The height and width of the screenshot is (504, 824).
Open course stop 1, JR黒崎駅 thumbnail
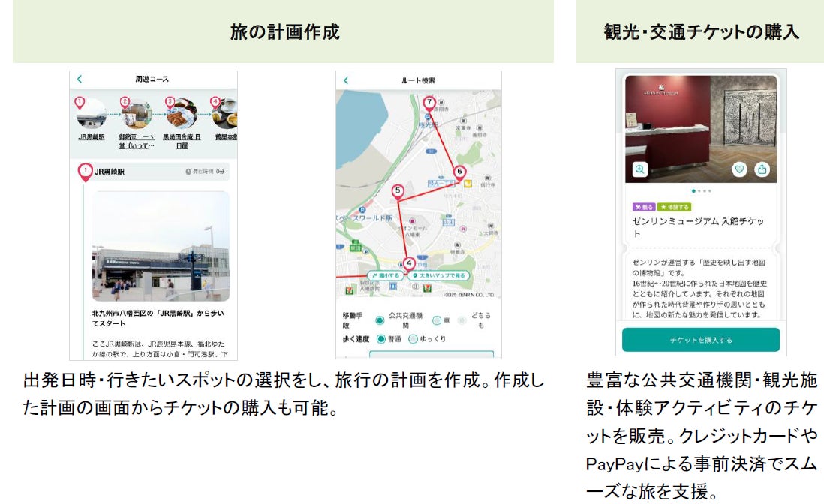click(x=92, y=113)
